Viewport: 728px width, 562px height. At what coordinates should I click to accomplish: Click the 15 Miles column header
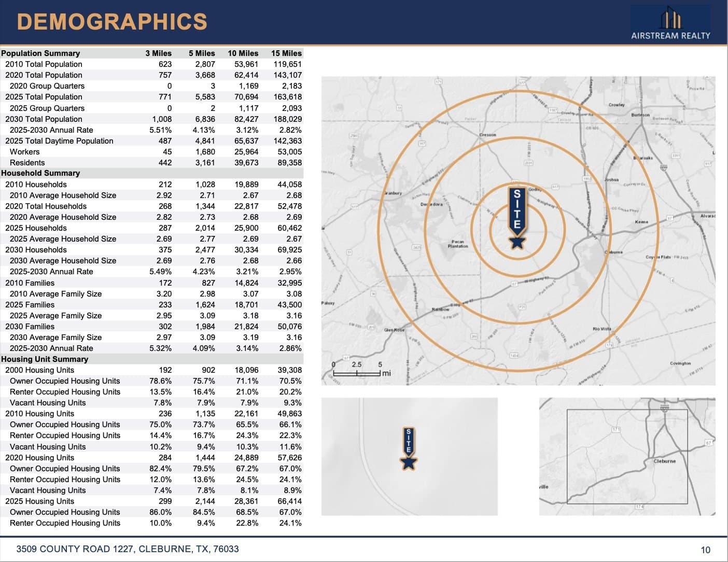[286, 53]
